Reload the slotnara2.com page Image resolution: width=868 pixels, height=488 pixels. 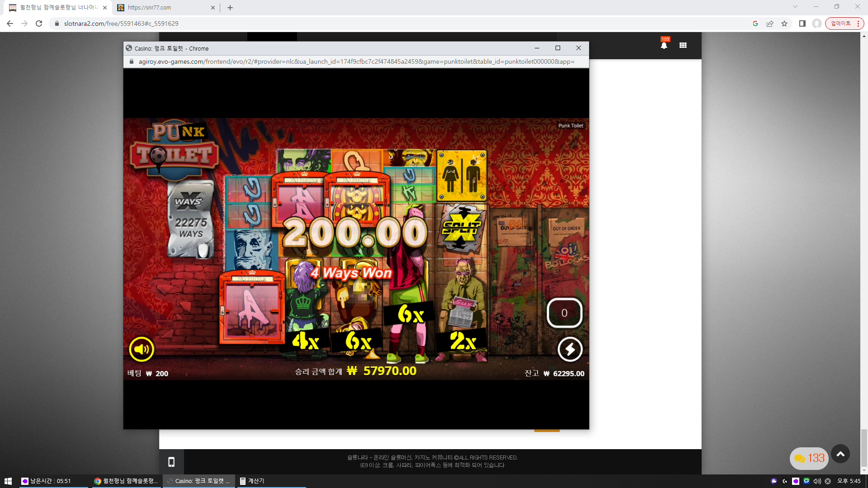click(39, 23)
